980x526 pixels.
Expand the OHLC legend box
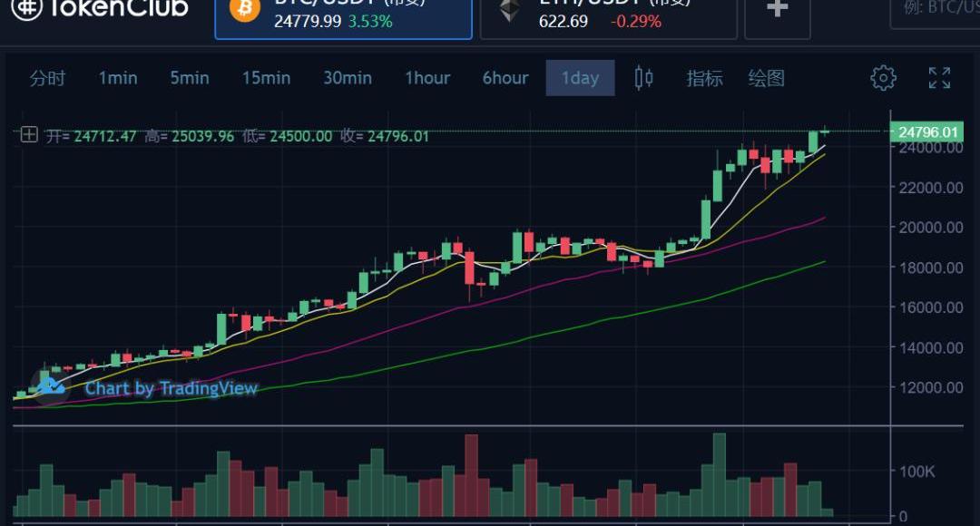pos(29,135)
